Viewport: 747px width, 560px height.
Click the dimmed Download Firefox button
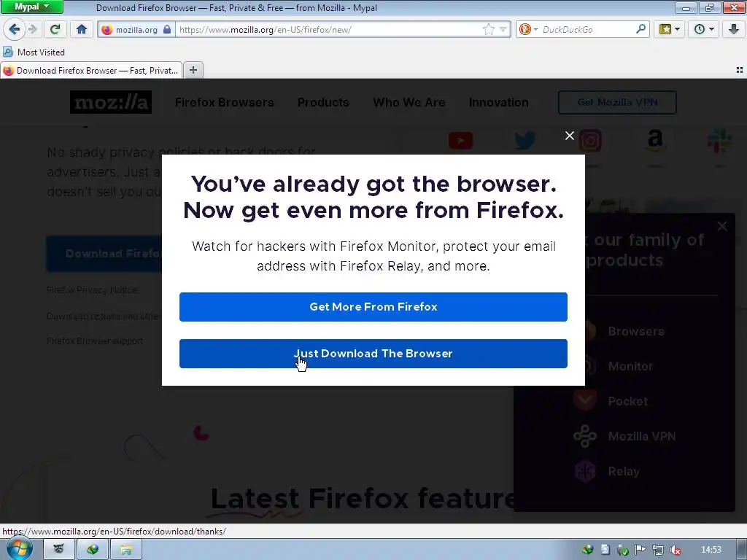104,253
